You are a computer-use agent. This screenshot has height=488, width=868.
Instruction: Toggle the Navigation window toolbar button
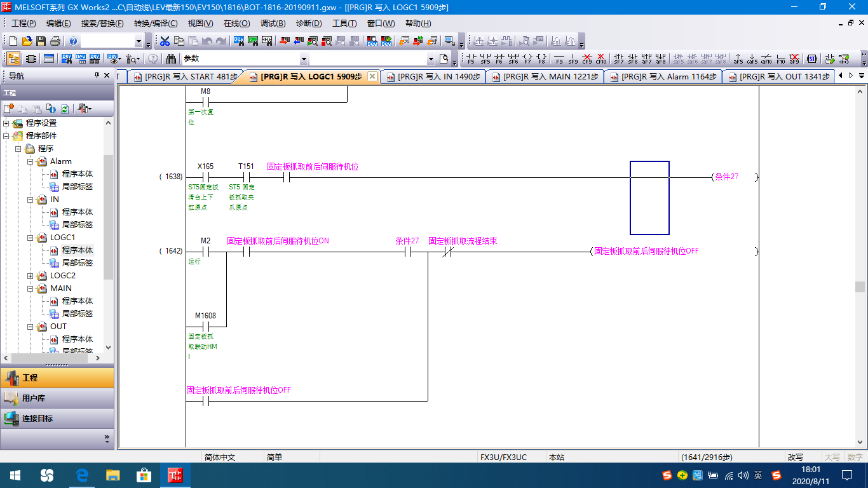click(x=13, y=59)
